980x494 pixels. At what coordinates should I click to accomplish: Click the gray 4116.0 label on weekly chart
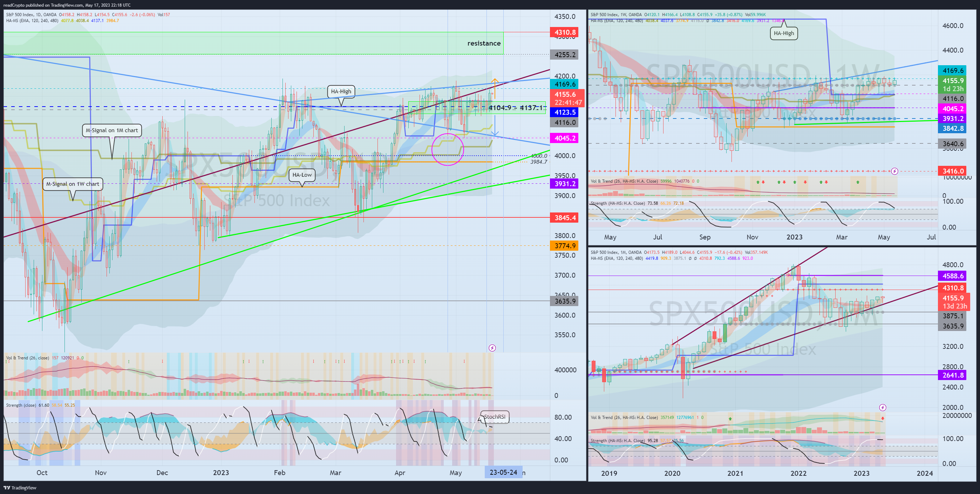953,99
